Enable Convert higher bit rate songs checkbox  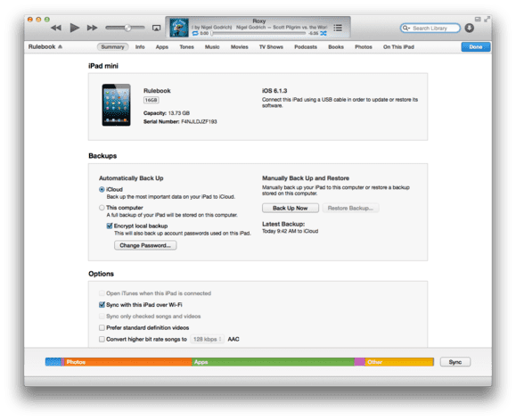point(102,339)
